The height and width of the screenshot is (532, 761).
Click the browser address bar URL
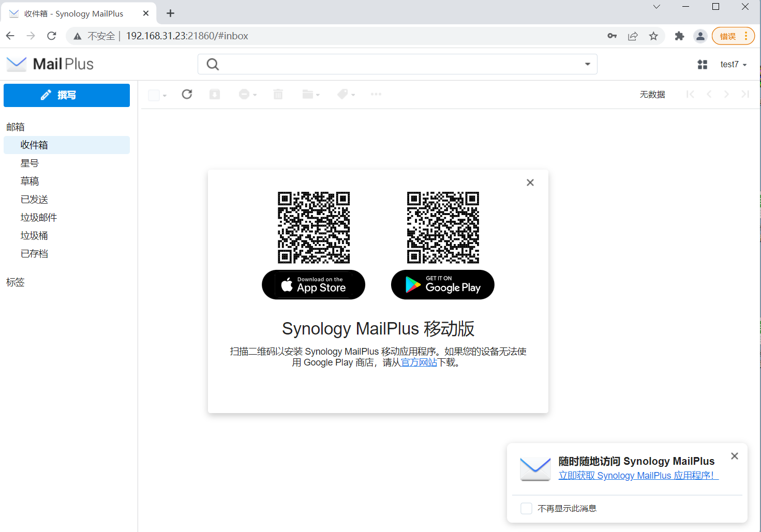(187, 36)
